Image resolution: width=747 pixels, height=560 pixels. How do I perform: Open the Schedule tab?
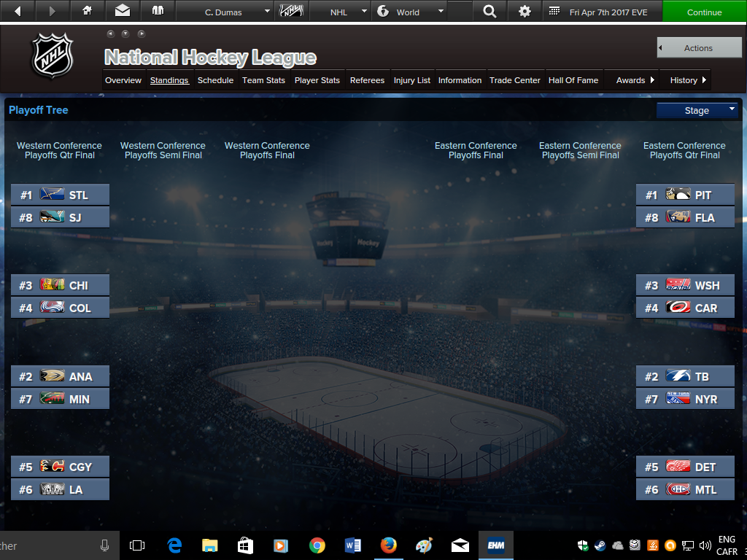pyautogui.click(x=215, y=80)
